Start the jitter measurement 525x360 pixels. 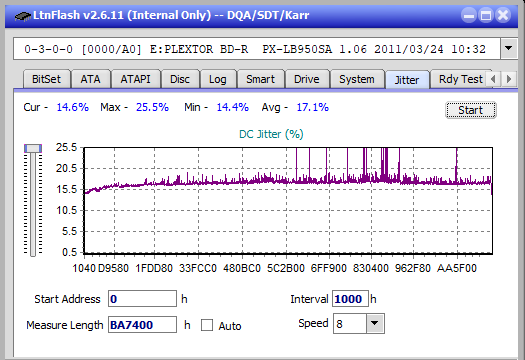pos(470,110)
